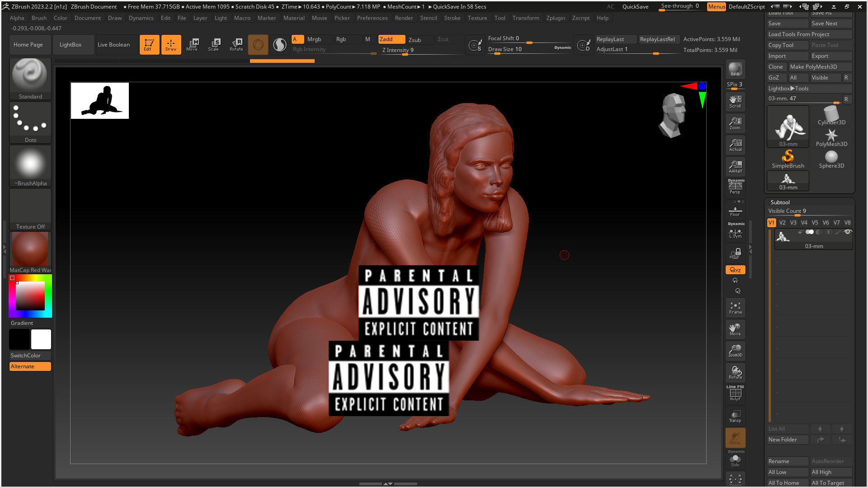This screenshot has height=488, width=868.
Task: Click the sculptris sphere icon in top shelf
Action: (x=258, y=44)
